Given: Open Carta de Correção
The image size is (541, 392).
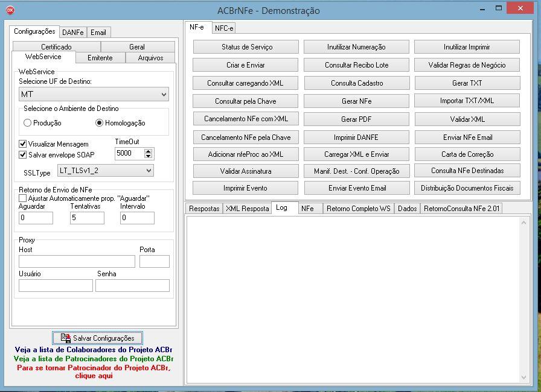Looking at the screenshot, I should pos(467,154).
